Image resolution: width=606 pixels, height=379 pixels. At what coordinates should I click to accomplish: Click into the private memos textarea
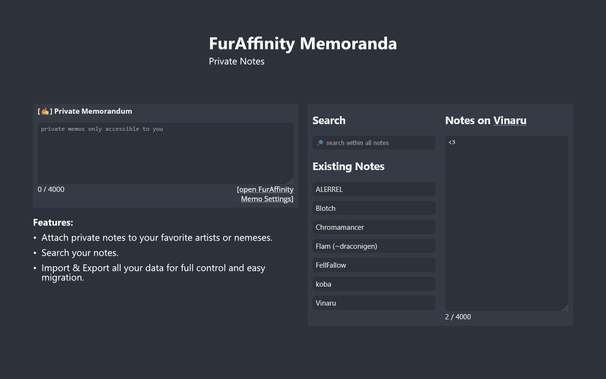point(165,153)
